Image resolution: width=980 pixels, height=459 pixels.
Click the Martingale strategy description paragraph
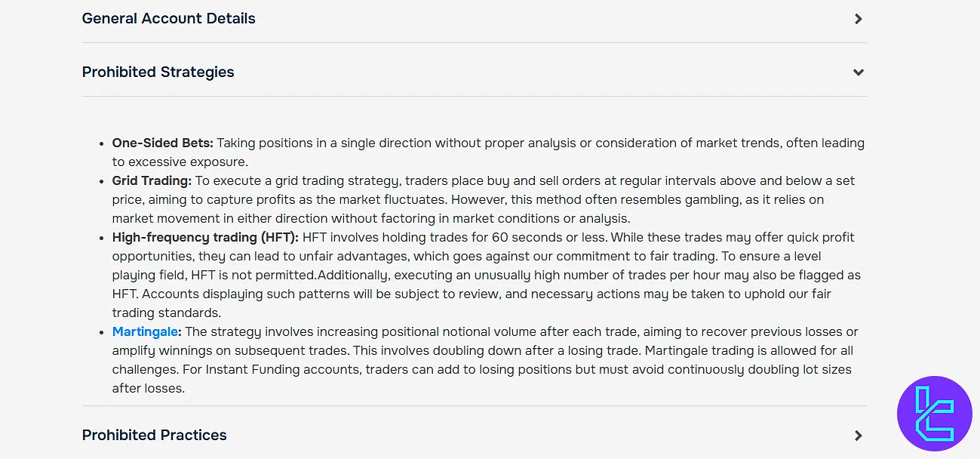tap(483, 350)
